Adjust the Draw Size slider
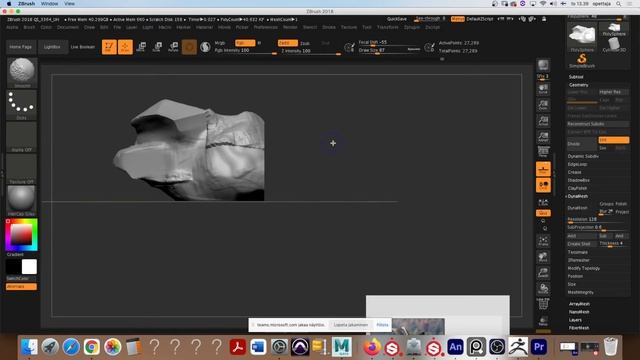 point(389,50)
